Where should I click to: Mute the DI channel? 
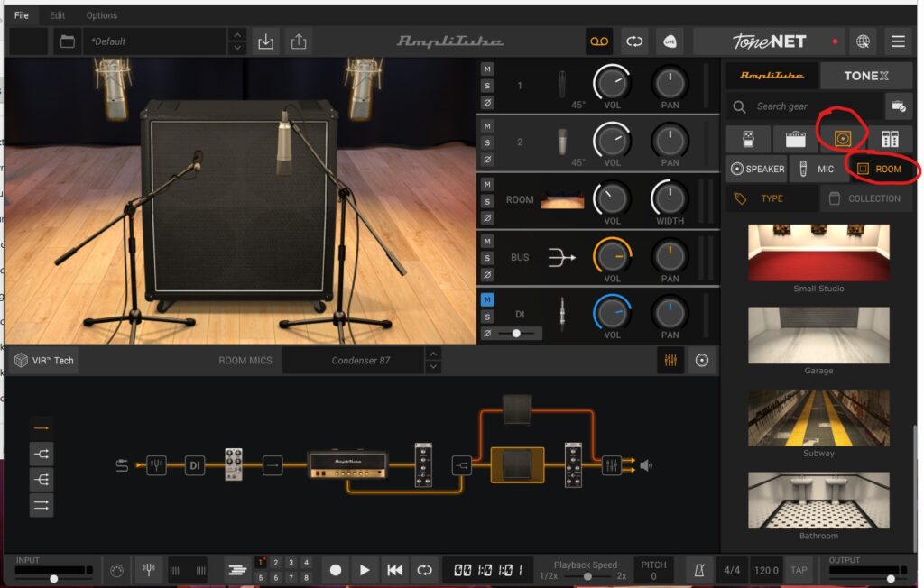487,299
